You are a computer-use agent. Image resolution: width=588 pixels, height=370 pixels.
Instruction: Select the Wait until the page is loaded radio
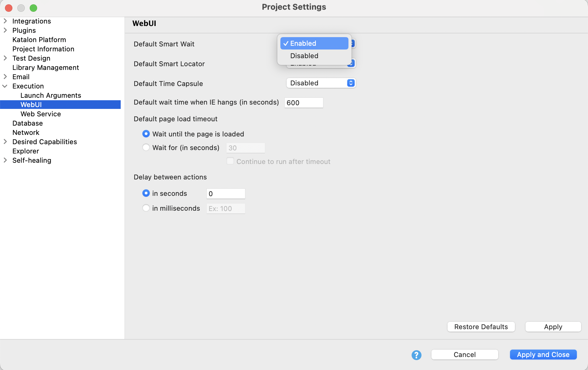[x=146, y=134]
